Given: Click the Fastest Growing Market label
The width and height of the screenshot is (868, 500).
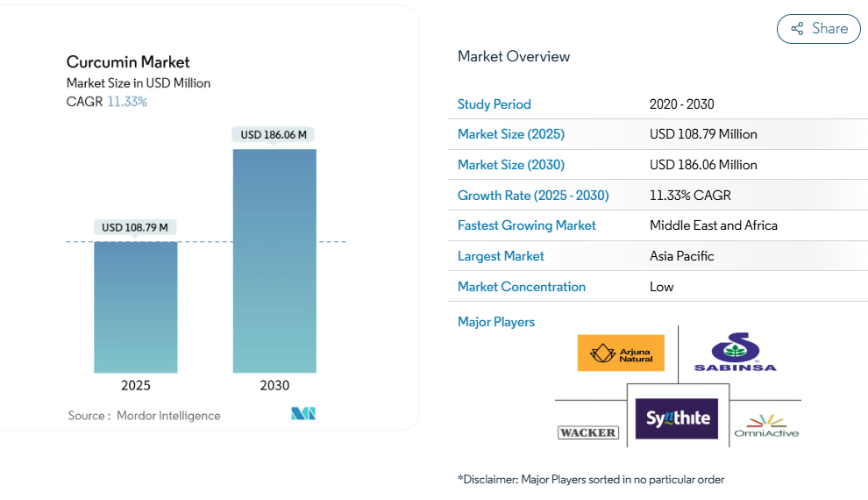Looking at the screenshot, I should 527,225.
